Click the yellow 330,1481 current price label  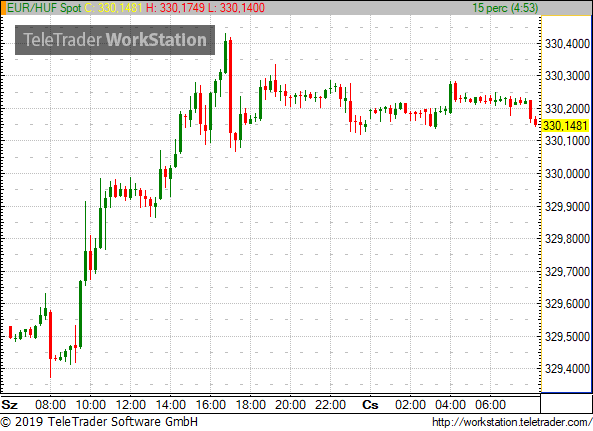(x=565, y=126)
